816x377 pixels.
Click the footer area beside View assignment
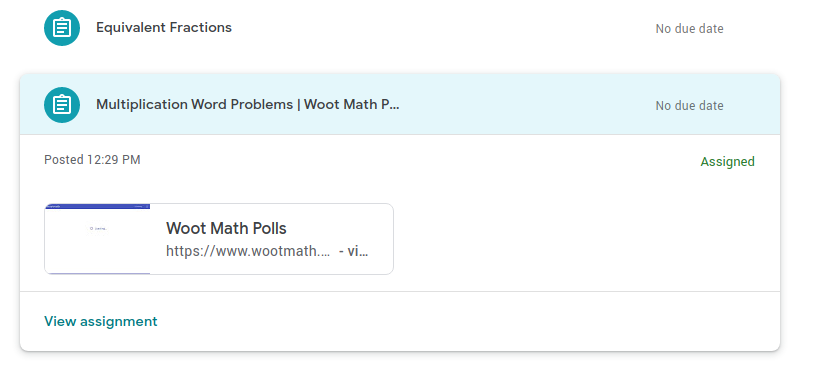coord(468,321)
